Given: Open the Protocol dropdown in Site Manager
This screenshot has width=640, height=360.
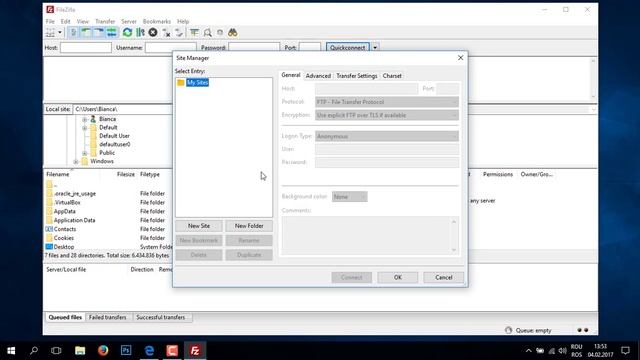Looking at the screenshot, I should [x=387, y=102].
